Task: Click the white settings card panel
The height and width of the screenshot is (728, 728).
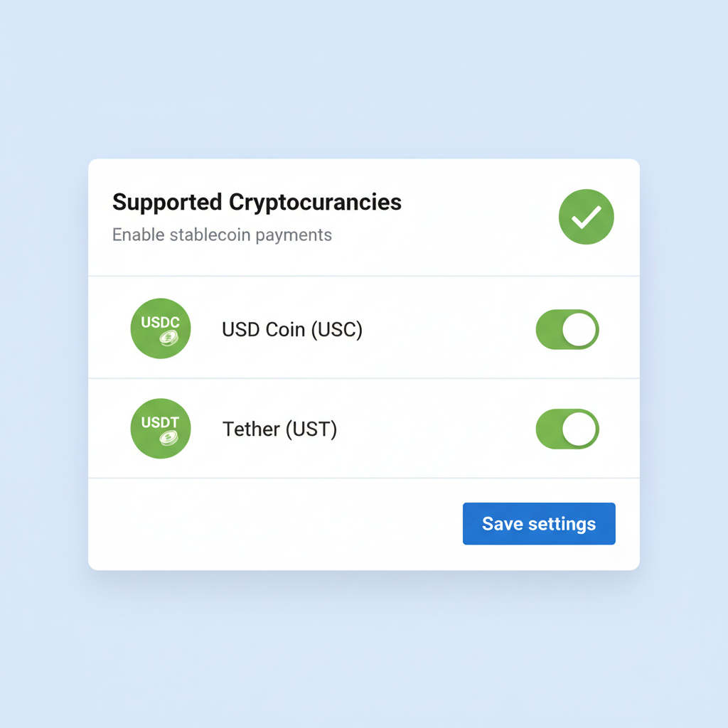Action: (364, 364)
